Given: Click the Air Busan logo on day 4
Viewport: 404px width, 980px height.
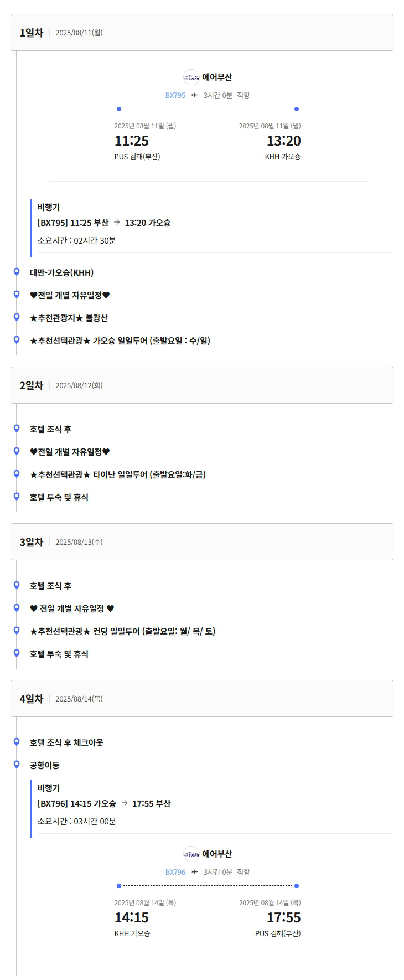Looking at the screenshot, I should [191, 854].
